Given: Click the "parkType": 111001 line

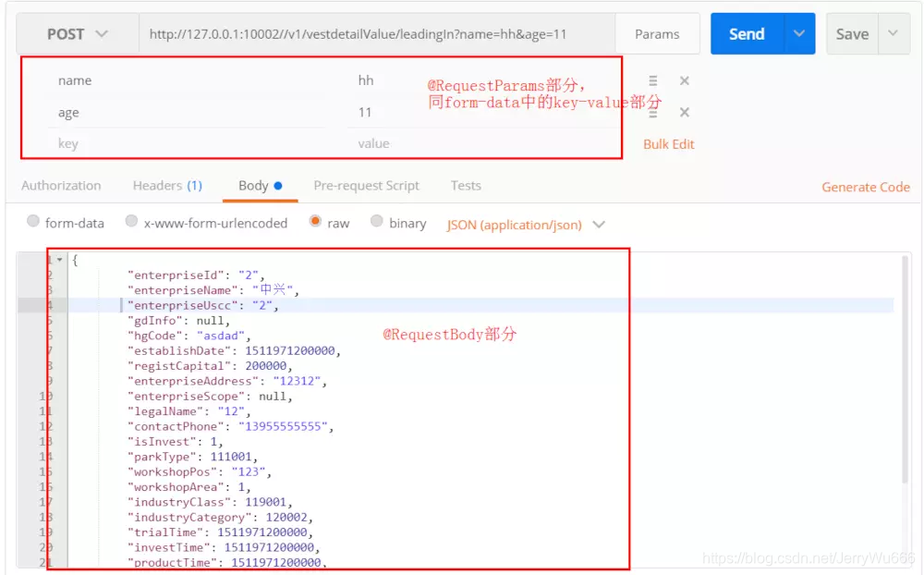Looking at the screenshot, I should pyautogui.click(x=193, y=457).
